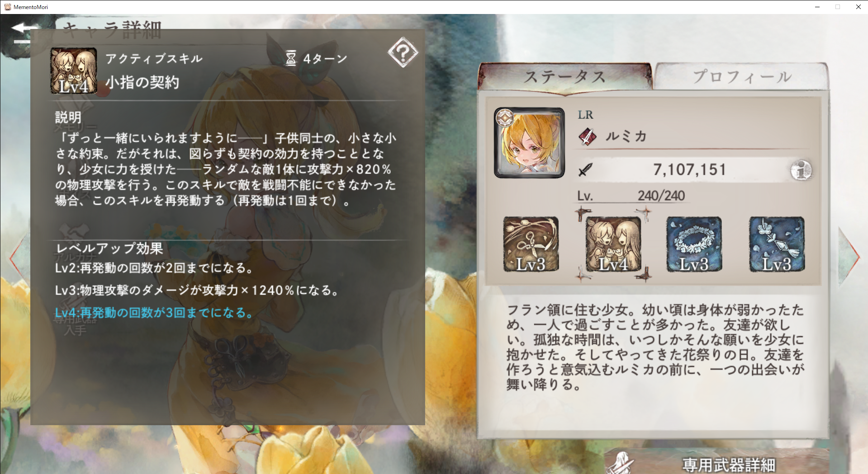Click the skill thumbnail in popup header
This screenshot has height=474, width=868.
[x=74, y=70]
